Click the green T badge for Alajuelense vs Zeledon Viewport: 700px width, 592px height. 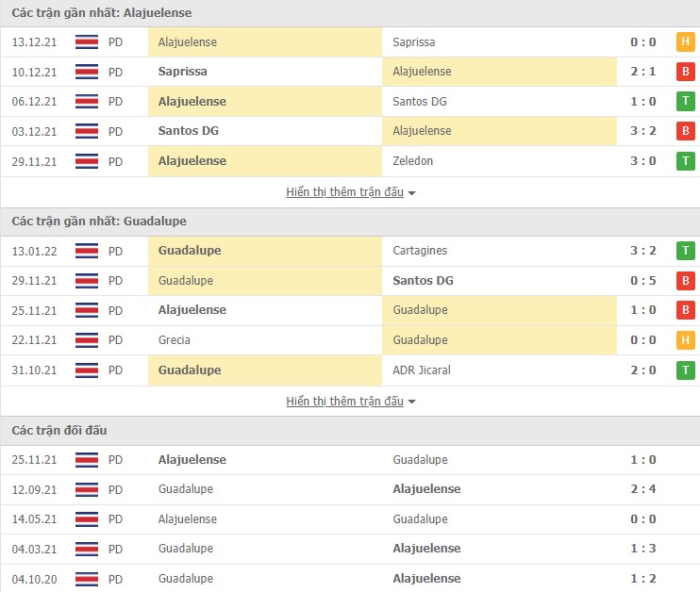[685, 161]
